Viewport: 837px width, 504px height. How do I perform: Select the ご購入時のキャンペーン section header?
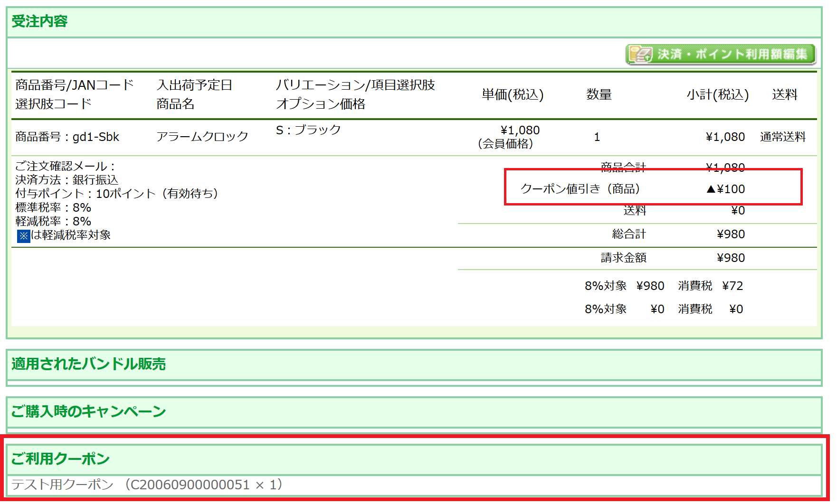coord(414,412)
